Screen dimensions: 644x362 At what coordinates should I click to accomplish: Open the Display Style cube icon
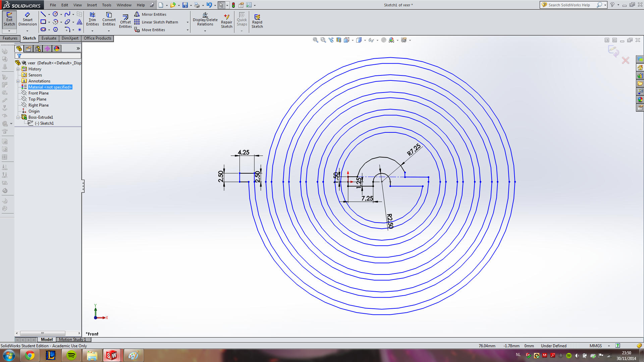pyautogui.click(x=359, y=40)
